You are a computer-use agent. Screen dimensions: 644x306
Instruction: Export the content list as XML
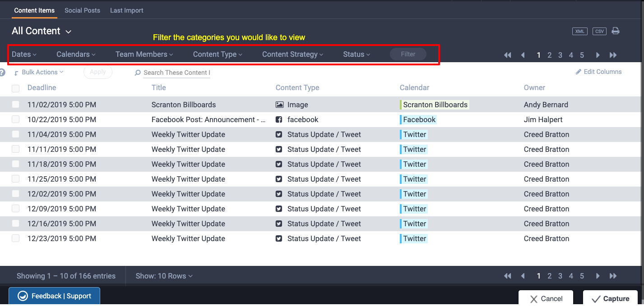point(579,31)
